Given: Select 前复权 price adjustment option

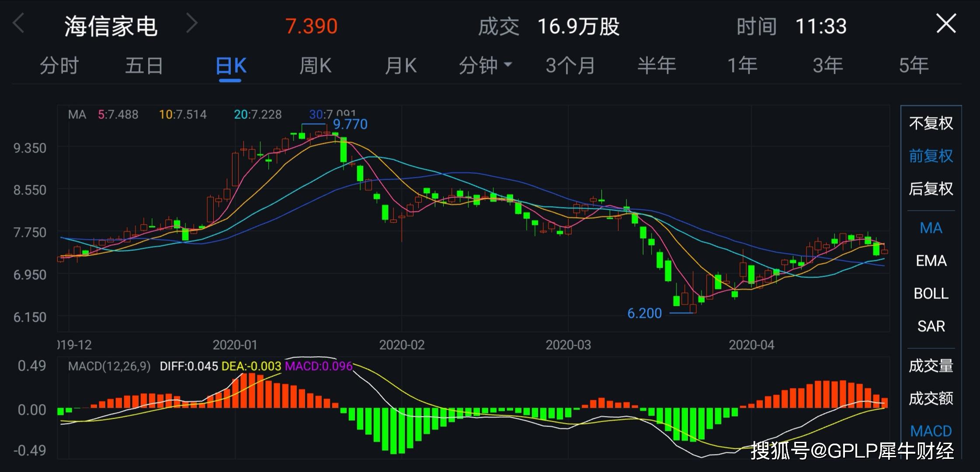Looking at the screenshot, I should pyautogui.click(x=931, y=156).
